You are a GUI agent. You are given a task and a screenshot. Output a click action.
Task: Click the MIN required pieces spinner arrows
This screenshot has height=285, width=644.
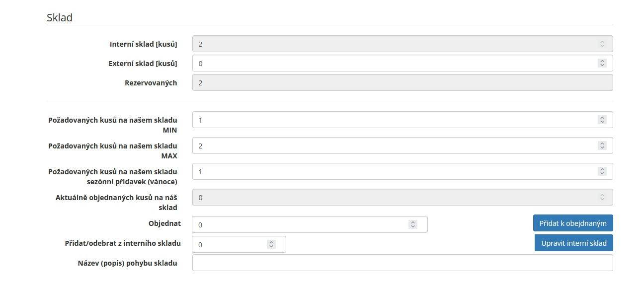(x=602, y=120)
